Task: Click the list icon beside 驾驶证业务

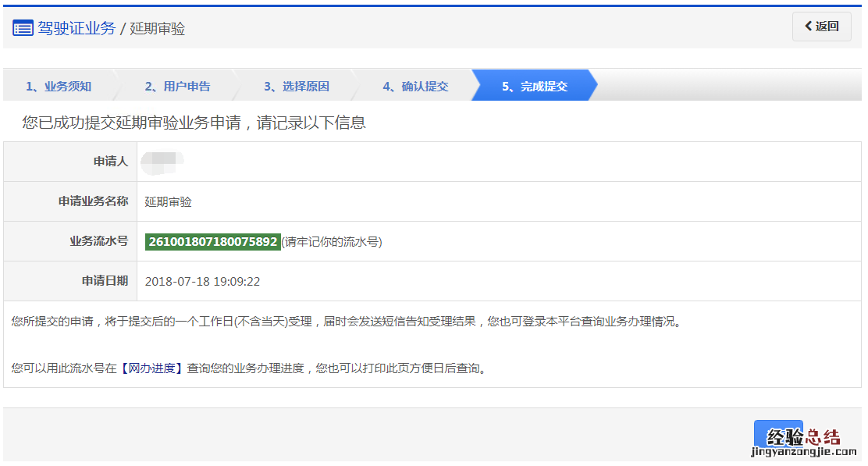Action: 23,29
